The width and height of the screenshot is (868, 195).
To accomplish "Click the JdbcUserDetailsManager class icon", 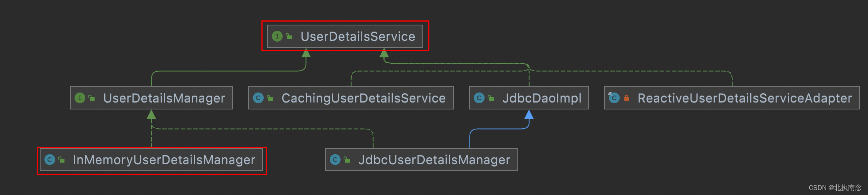I will (335, 160).
